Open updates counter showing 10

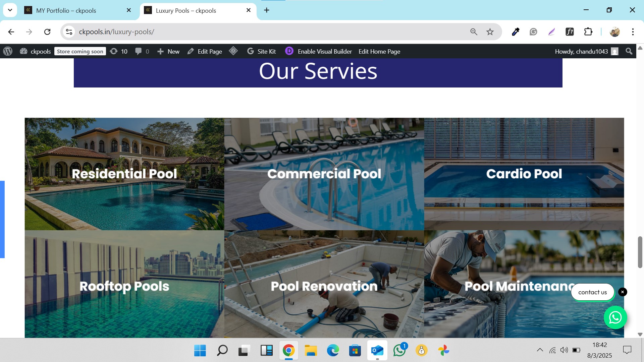tap(119, 51)
